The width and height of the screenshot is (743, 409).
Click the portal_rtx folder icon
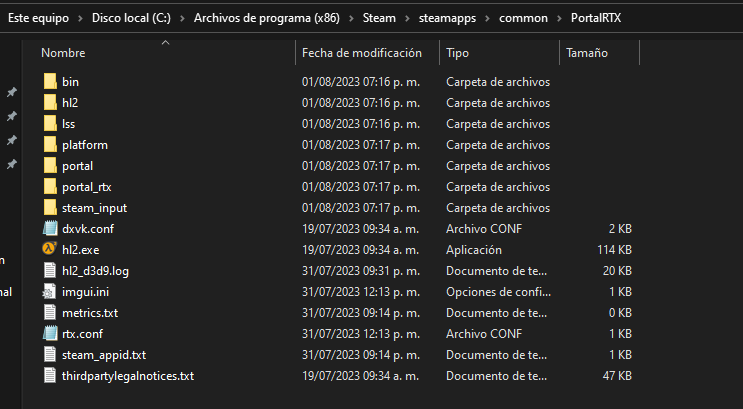[51, 186]
